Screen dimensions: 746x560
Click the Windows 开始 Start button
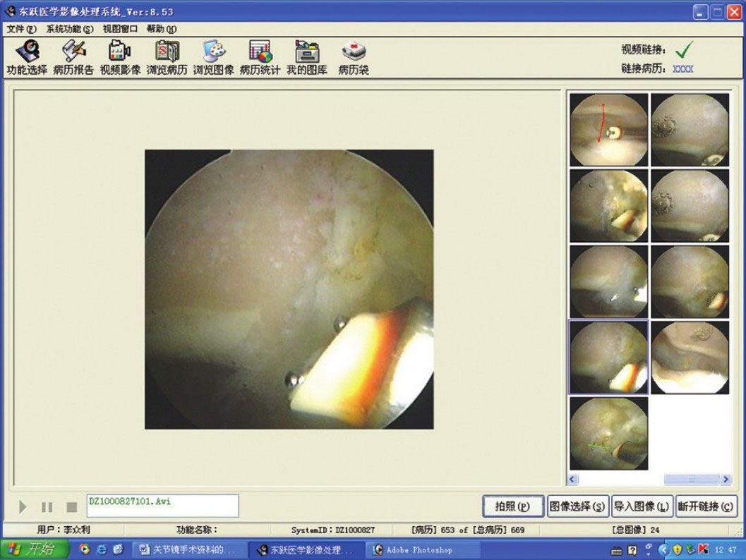point(35,549)
